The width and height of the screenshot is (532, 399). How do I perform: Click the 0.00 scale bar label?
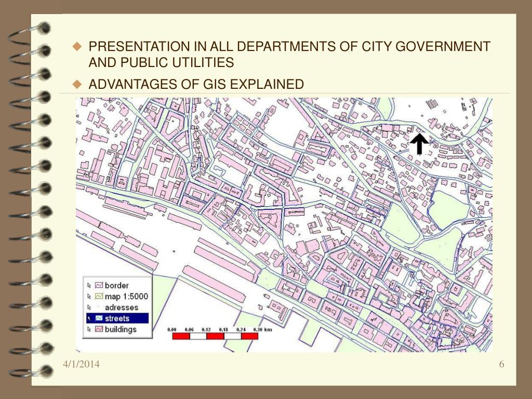[x=172, y=329]
